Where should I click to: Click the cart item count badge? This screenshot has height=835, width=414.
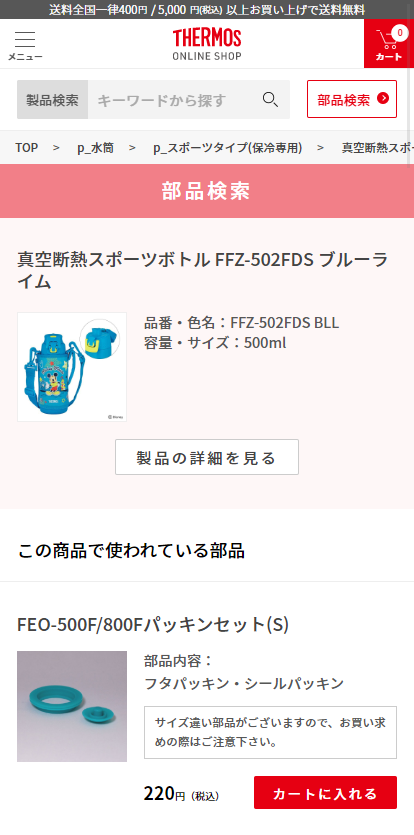[x=400, y=33]
